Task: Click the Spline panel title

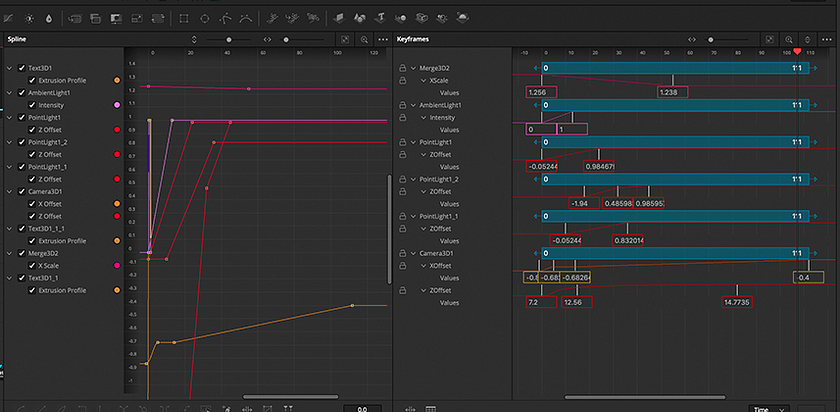Action: coord(17,39)
